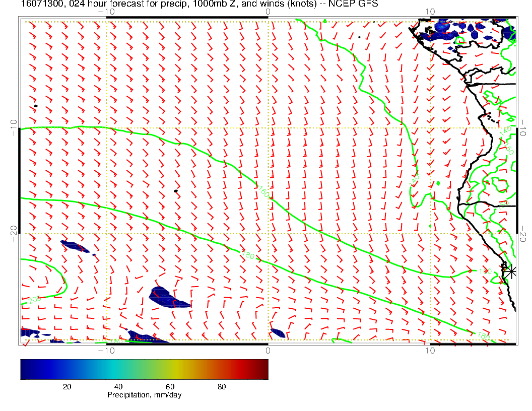Select the '60' colorbar tick label
Screen dimensions: 532x411
click(170, 387)
